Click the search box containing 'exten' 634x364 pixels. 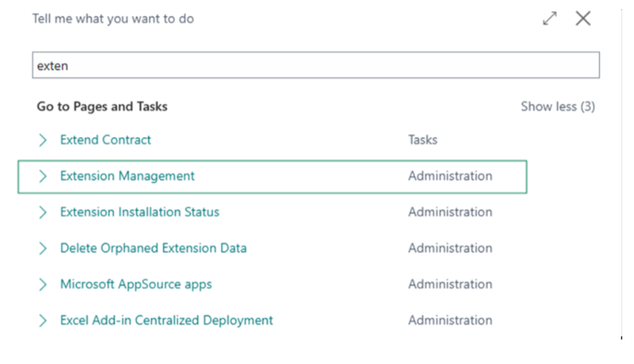coord(315,66)
